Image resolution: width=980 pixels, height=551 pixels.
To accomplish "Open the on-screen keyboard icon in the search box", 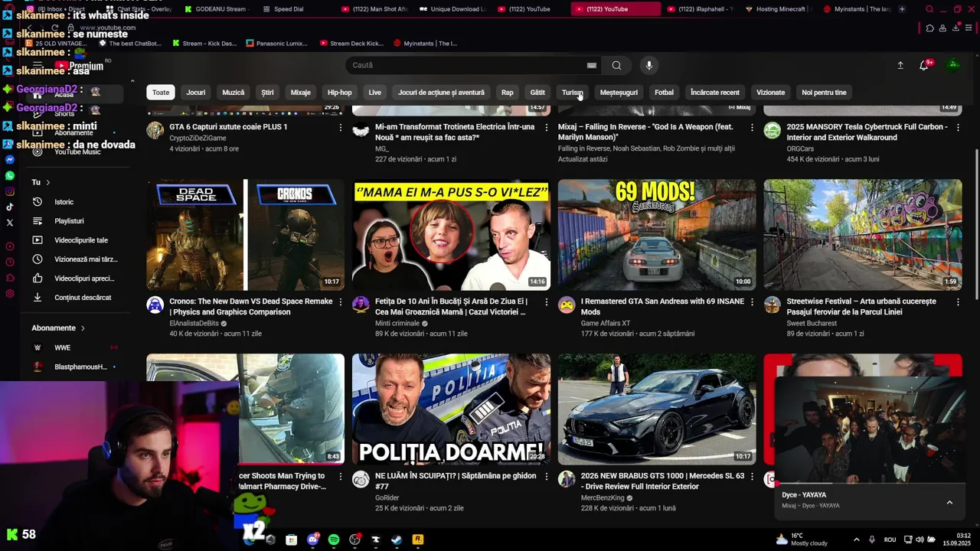I will pyautogui.click(x=591, y=65).
